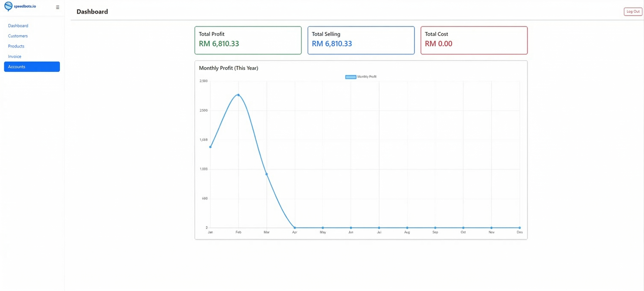Click the Dashboard page heading
The height and width of the screenshot is (291, 644).
[92, 11]
